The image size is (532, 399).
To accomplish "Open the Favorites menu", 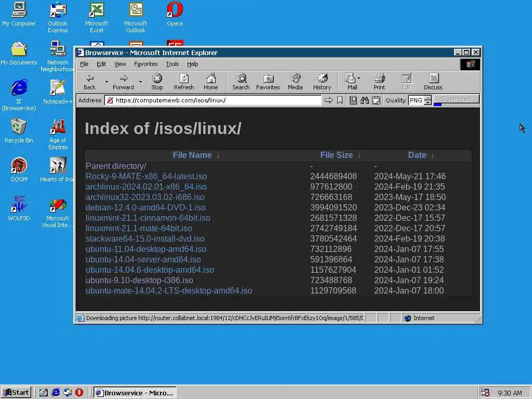I will (145, 64).
